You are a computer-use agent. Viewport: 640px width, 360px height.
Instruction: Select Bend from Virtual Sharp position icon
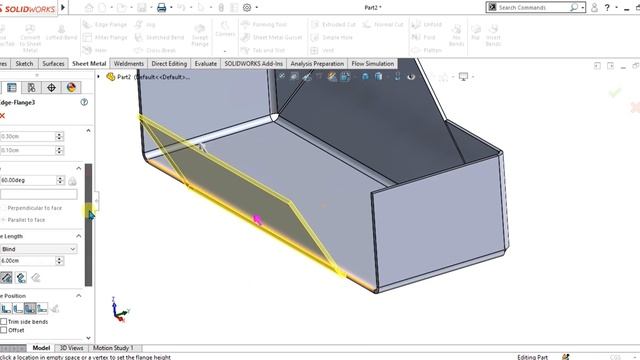pyautogui.click(x=42, y=309)
